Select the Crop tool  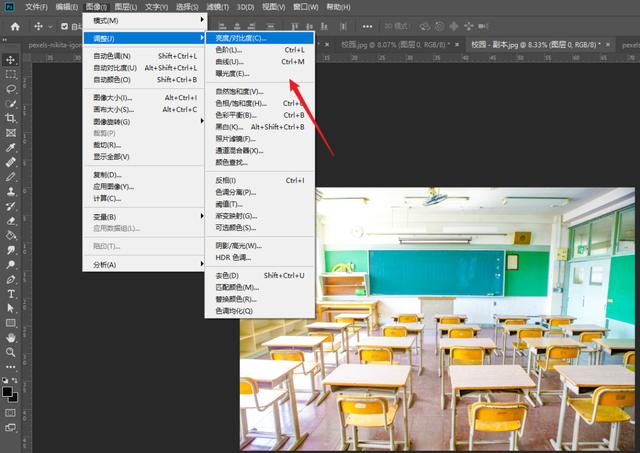[x=11, y=118]
